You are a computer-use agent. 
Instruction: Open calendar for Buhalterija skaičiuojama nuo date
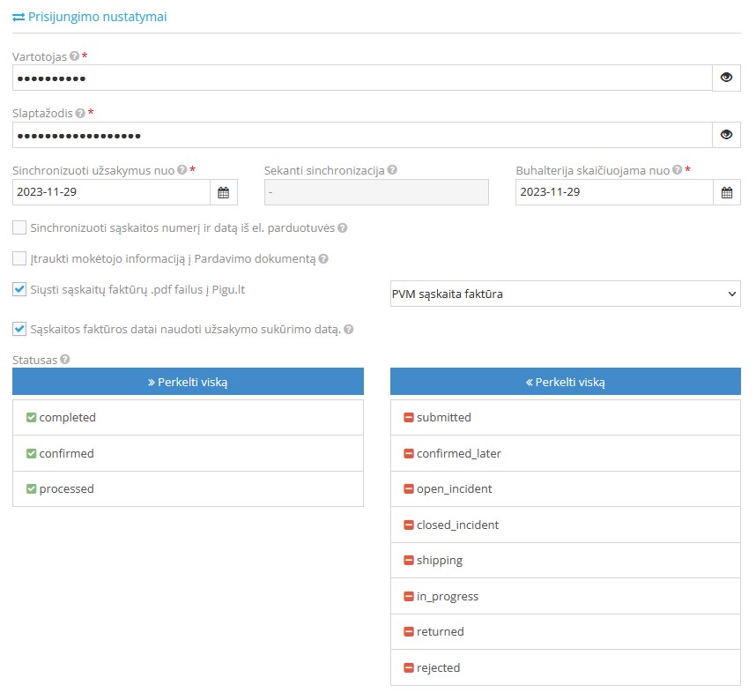coord(726,192)
